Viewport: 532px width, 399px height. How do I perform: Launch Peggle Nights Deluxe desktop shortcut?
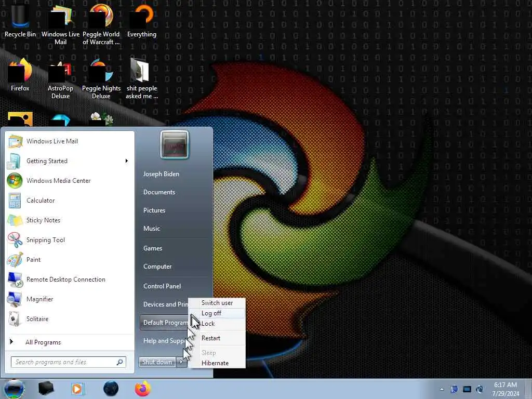101,79
